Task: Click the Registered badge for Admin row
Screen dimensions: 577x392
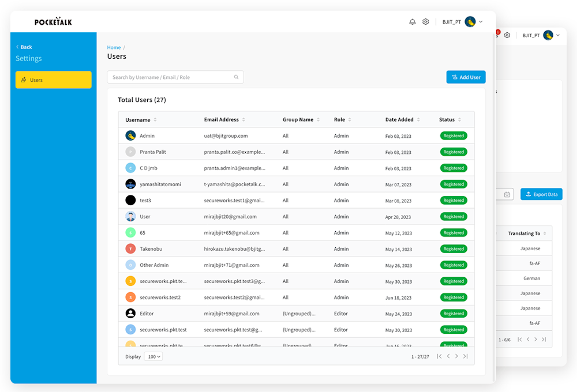Action: [x=454, y=135]
